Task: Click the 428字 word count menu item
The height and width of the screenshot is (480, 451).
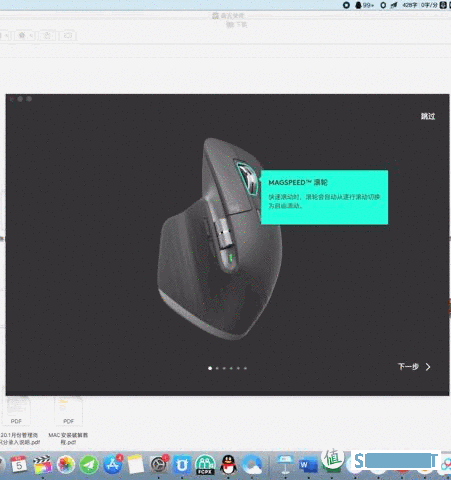Action: [x=410, y=5]
